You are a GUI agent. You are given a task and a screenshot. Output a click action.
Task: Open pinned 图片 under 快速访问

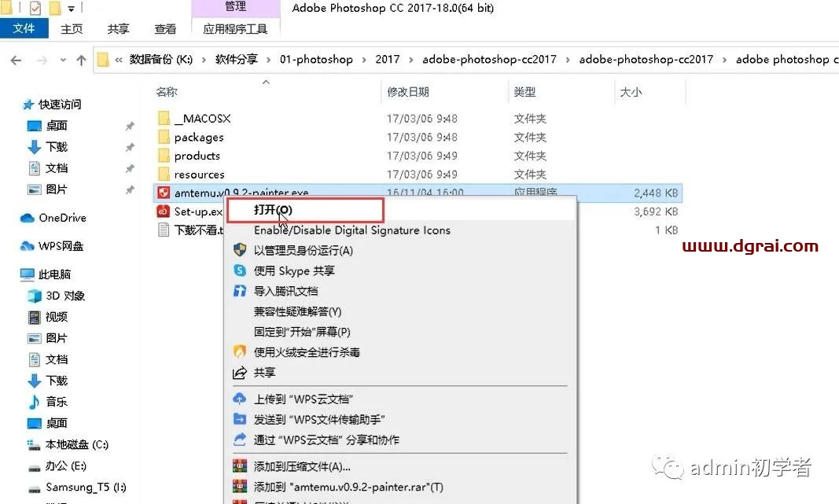click(56, 189)
